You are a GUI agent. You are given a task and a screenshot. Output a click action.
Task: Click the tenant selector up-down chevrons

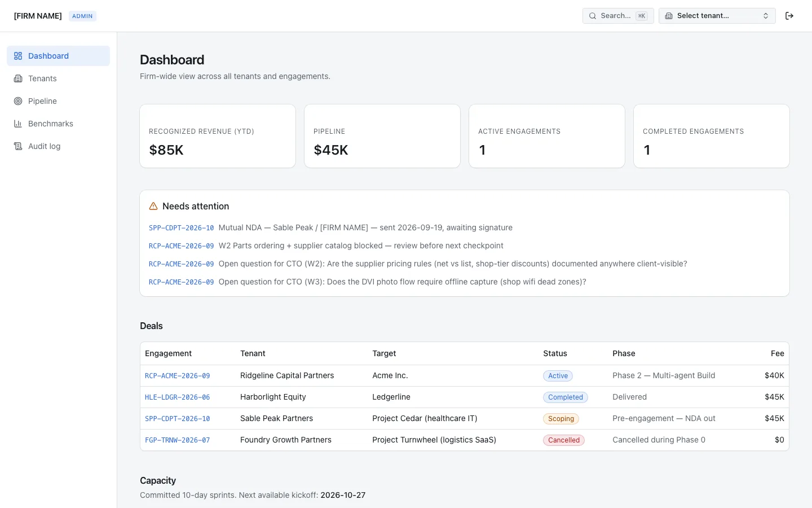coord(766,16)
